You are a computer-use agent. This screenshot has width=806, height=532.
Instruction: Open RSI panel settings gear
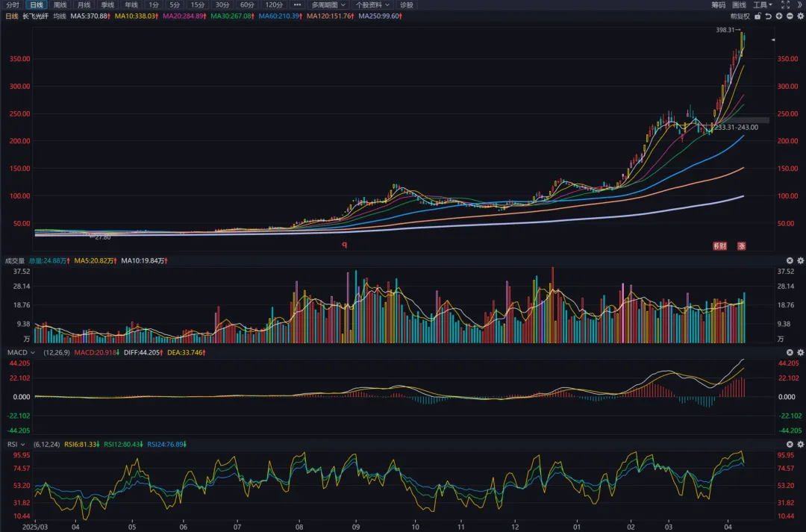click(800, 444)
